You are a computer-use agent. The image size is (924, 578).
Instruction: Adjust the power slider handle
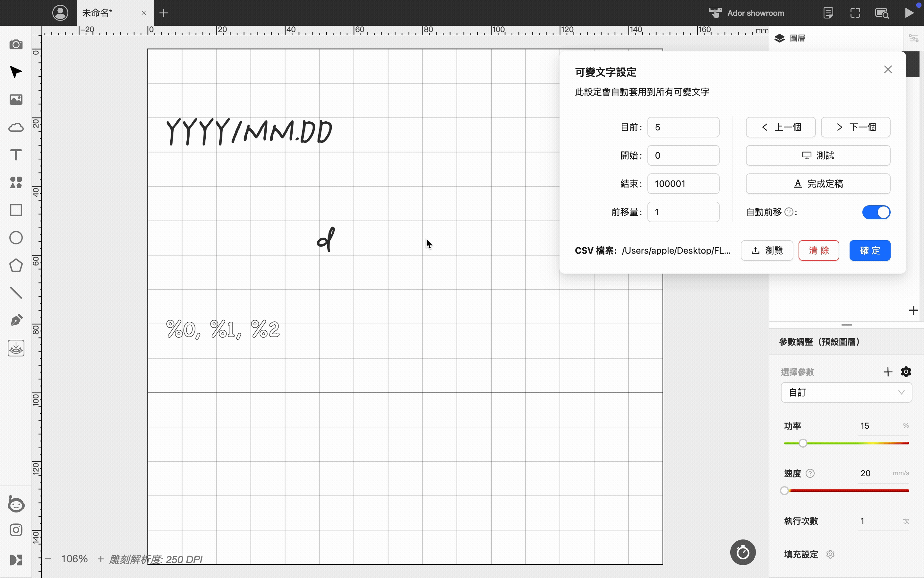point(803,443)
